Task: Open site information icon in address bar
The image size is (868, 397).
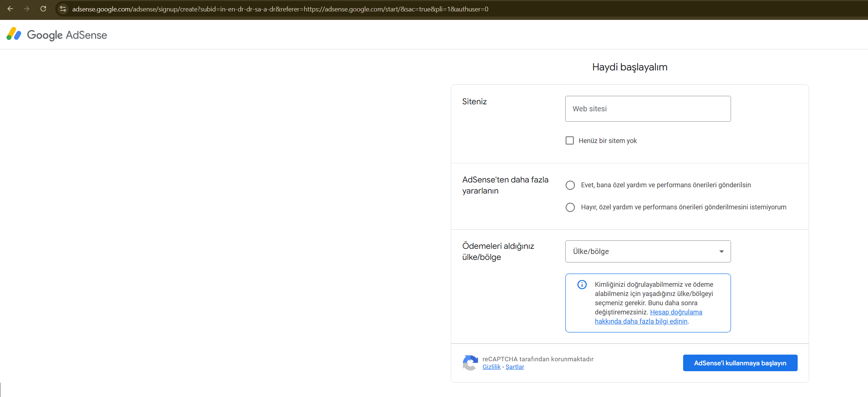Action: click(x=63, y=9)
